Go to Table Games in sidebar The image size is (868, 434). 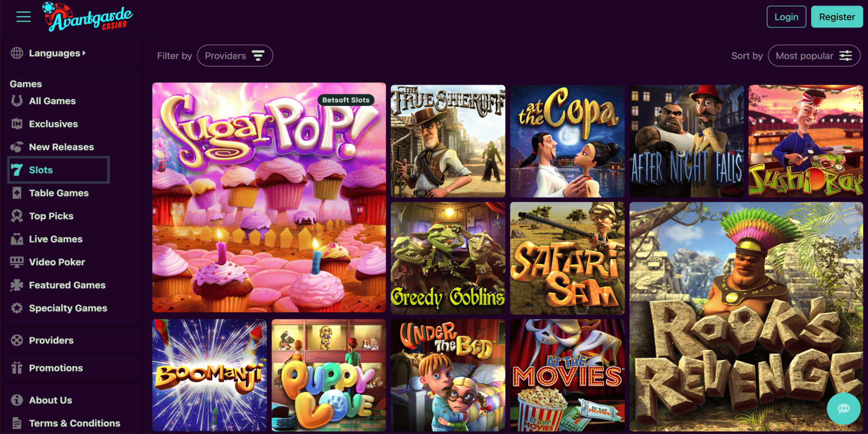click(x=59, y=193)
